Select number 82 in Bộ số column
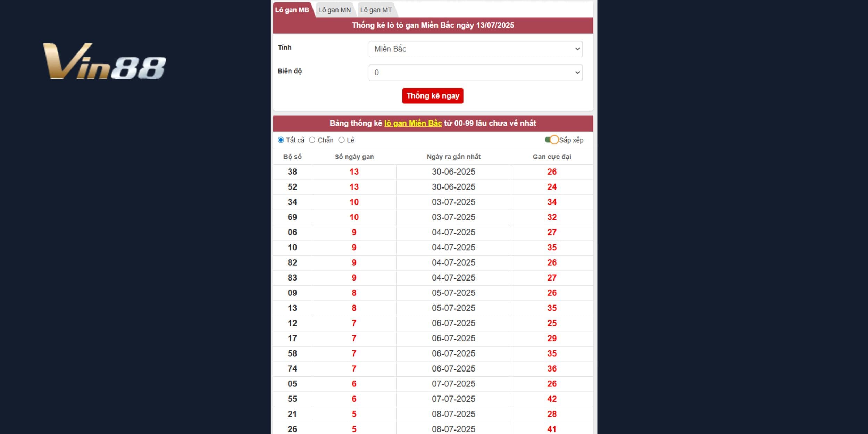This screenshot has width=868, height=434. [292, 263]
